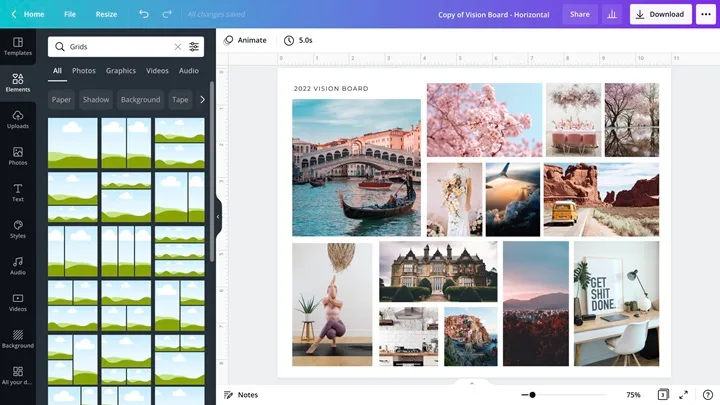Viewport: 720px width, 405px height.
Task: Open the Photos sidebar panel
Action: [x=18, y=156]
